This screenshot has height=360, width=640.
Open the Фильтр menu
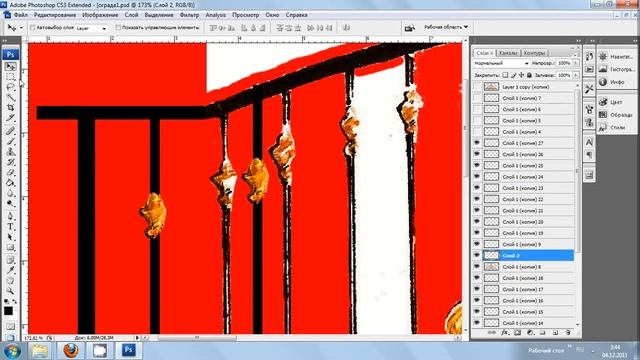click(189, 15)
